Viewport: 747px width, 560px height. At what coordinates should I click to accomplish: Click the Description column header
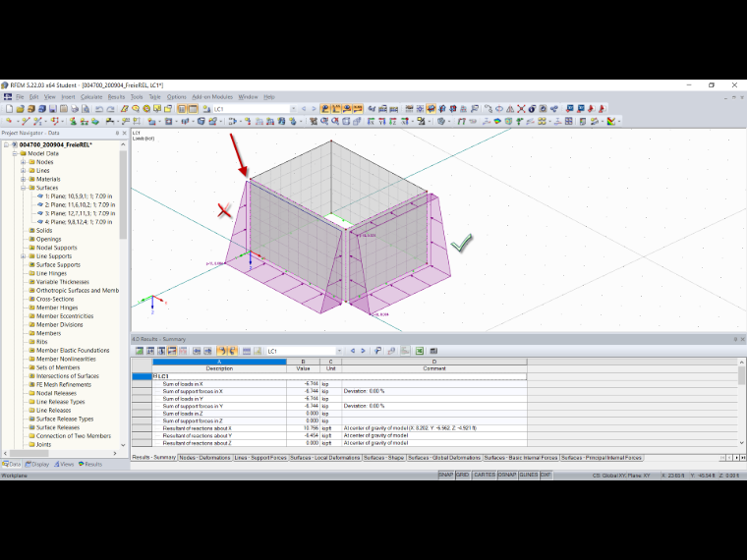219,368
